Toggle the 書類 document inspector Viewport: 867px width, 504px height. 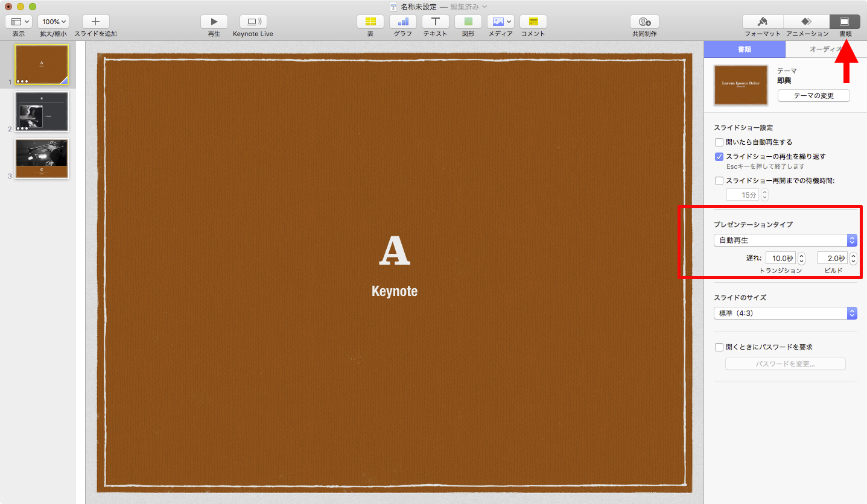(845, 22)
